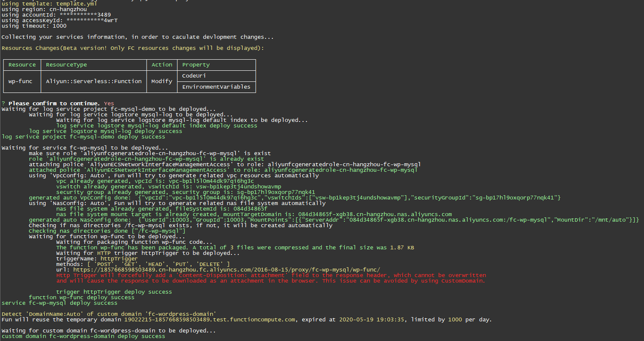Click the EnvironmentVariables property cell
644x341 pixels.
point(216,87)
